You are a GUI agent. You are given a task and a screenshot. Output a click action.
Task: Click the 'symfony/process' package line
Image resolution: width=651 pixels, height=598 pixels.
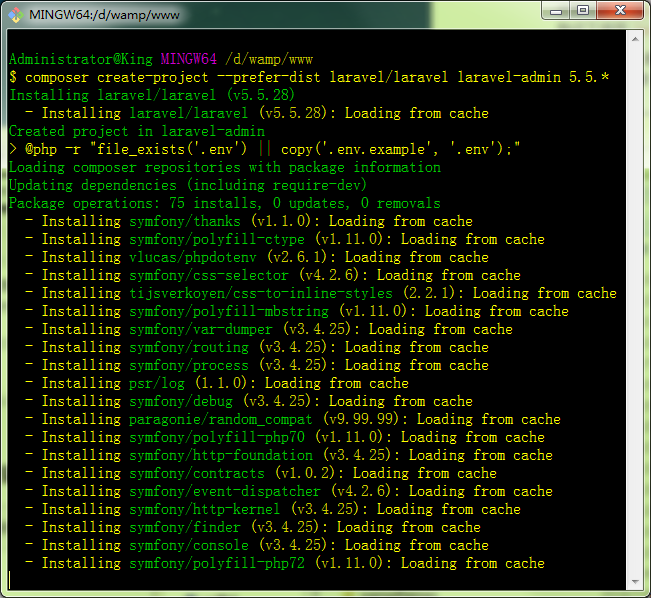(257, 365)
